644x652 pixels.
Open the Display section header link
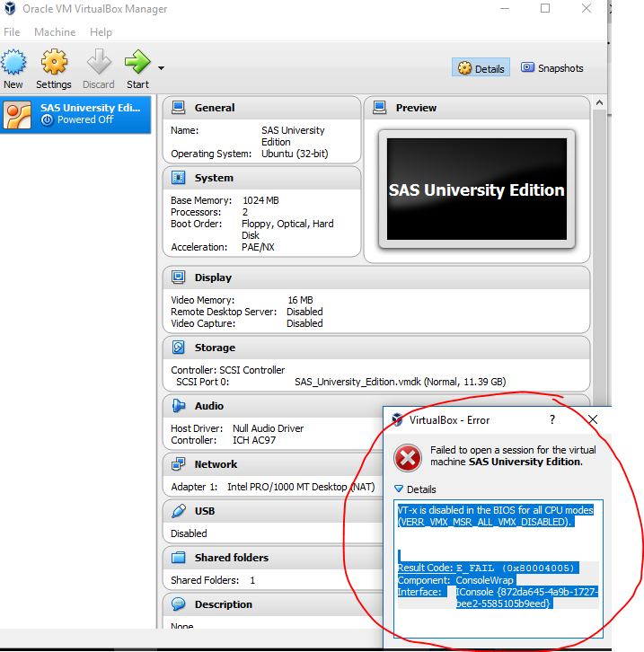(213, 278)
